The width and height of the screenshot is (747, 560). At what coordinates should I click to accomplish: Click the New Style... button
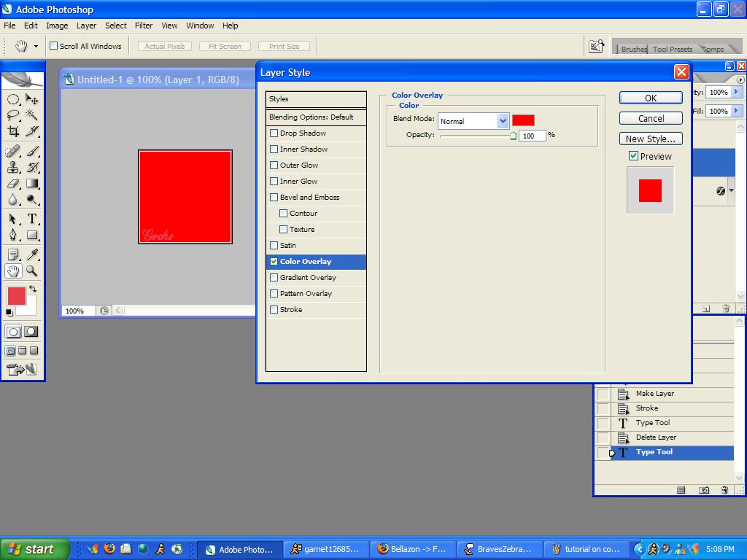[x=651, y=139]
